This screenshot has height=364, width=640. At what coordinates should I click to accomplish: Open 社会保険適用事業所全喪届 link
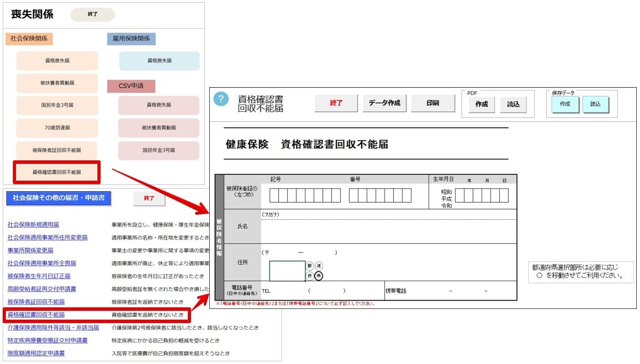(42, 264)
